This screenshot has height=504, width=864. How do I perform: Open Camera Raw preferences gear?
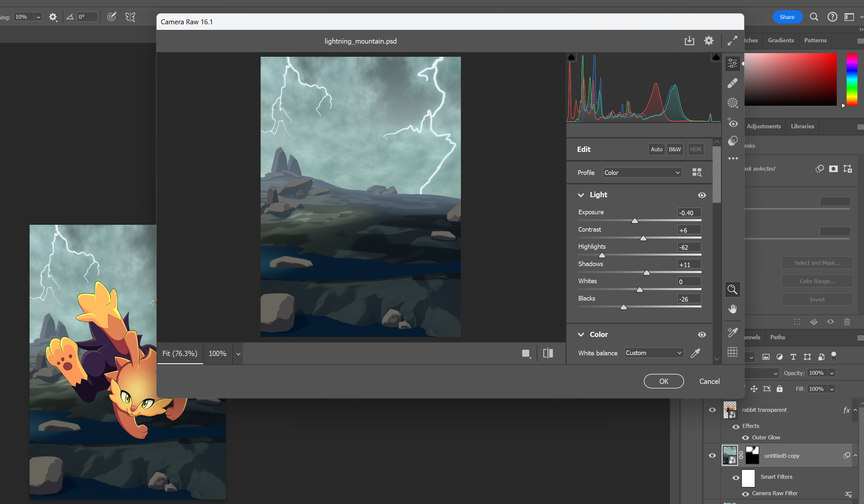pyautogui.click(x=709, y=41)
